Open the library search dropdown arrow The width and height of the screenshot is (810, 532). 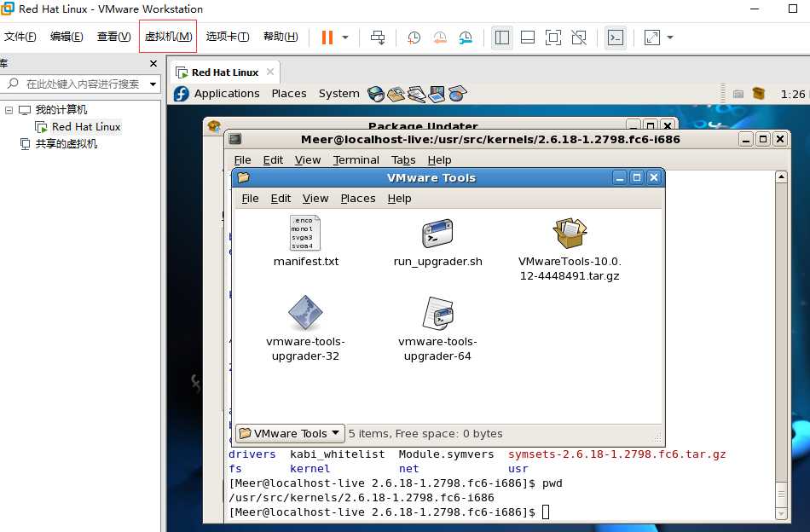point(153,84)
